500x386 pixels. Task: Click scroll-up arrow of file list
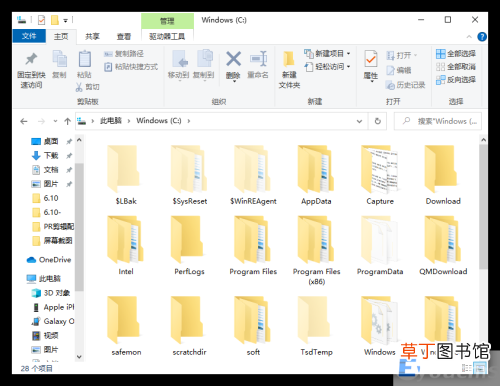pyautogui.click(x=483, y=140)
